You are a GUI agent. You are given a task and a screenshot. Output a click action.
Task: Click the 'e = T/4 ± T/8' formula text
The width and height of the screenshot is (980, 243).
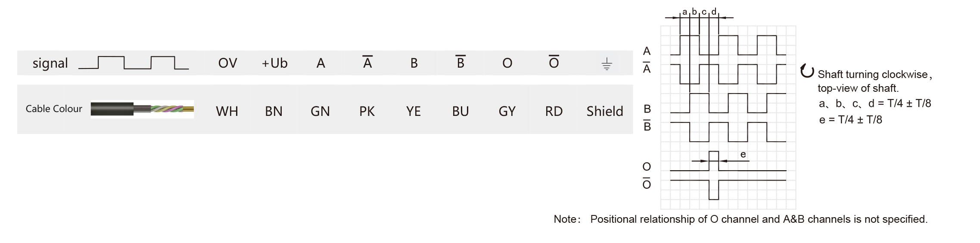[850, 119]
